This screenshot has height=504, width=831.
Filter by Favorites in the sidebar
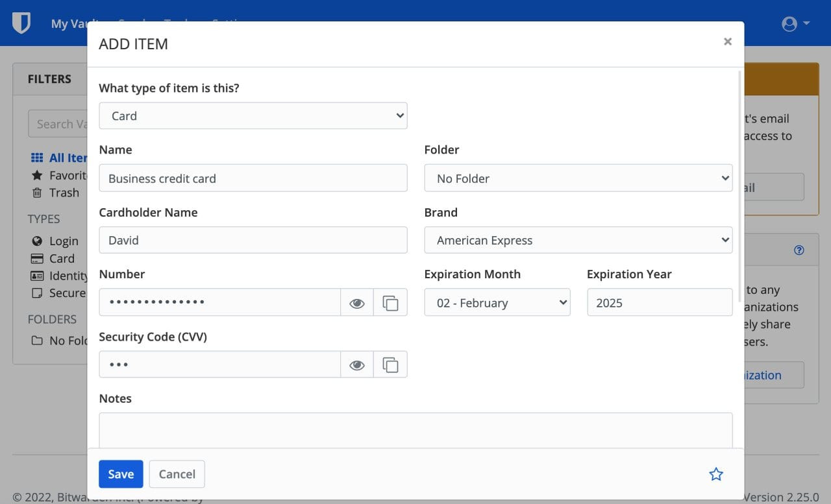click(59, 175)
